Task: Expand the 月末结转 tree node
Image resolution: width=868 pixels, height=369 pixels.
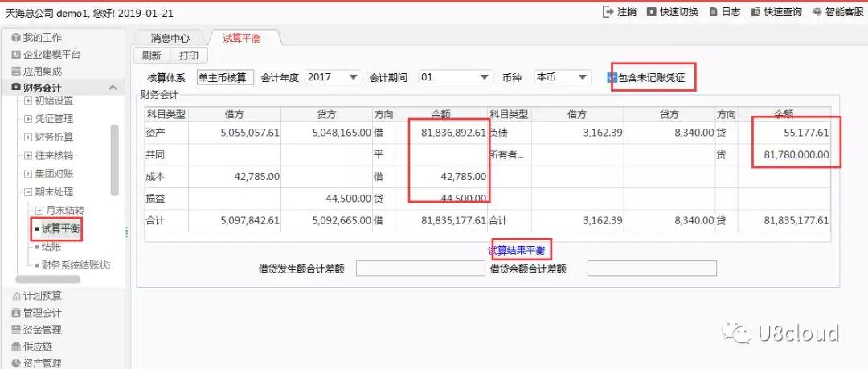Action: (39, 211)
